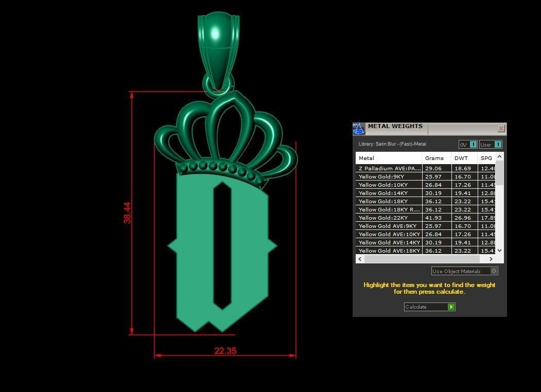Viewport: 541px width, 392px height.
Task: Toggle Use Object Materials option
Action: click(464, 271)
